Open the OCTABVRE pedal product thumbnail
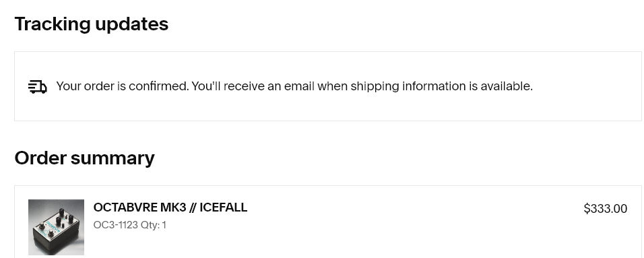 57,227
